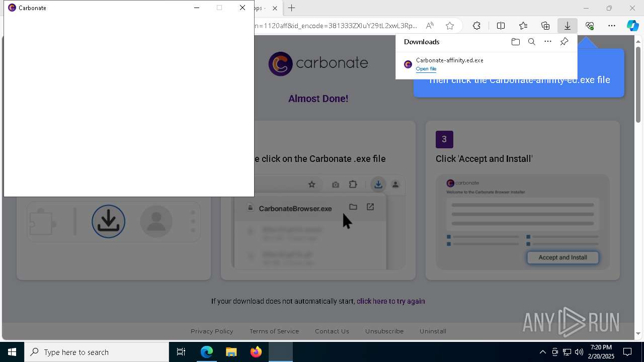
Task: Open Task View on taskbar
Action: pos(181,352)
